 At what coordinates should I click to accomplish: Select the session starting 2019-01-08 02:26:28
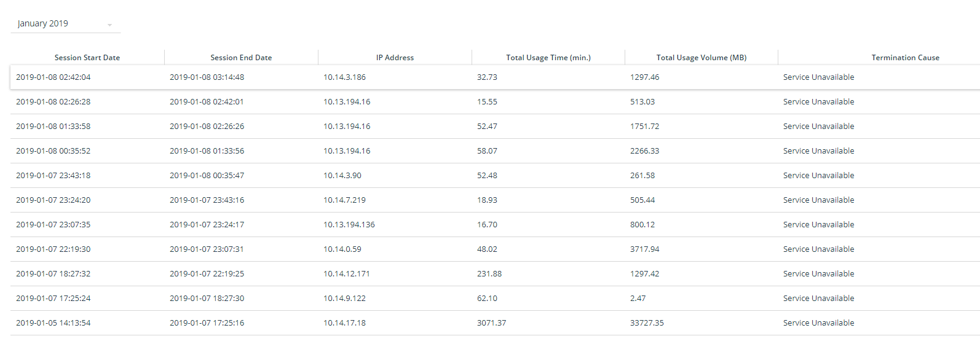[x=53, y=102]
